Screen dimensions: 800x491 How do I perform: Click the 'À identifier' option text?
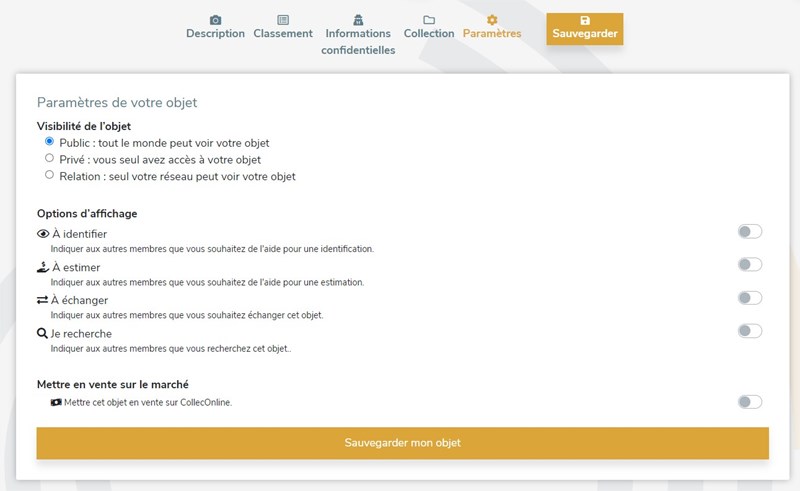click(x=80, y=234)
